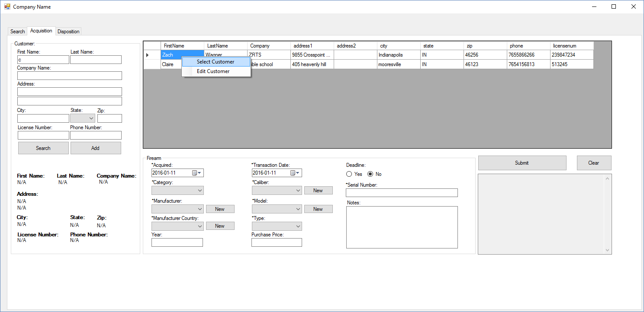644x312 pixels.
Task: Click the 513245 license number cell
Action: 572,64
